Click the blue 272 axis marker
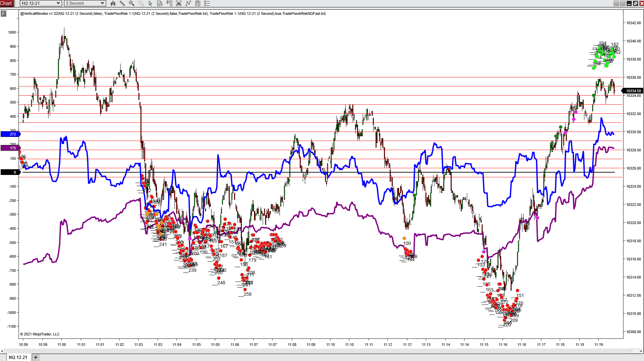Screen dimensions: 644x361 click(x=11, y=134)
